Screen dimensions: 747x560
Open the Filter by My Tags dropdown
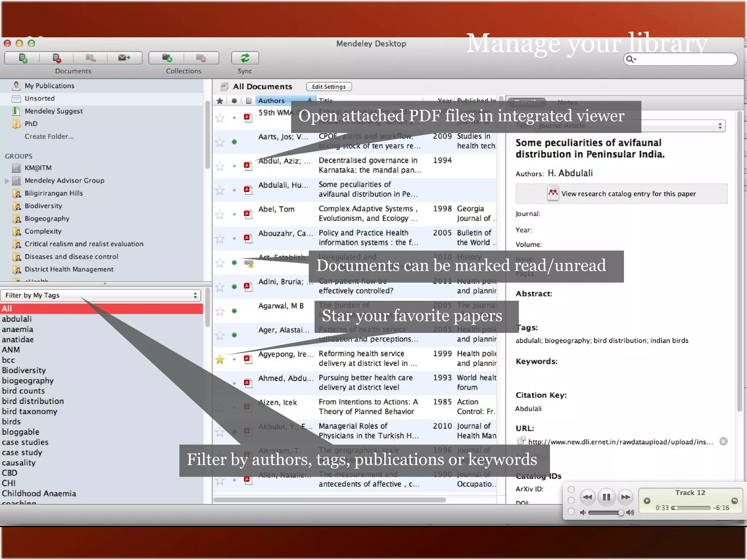click(101, 295)
